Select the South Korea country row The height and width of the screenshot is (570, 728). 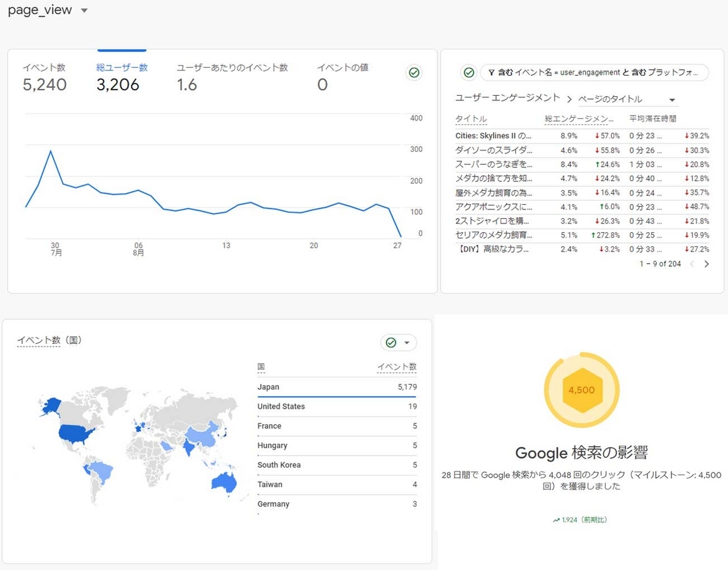[x=337, y=465]
